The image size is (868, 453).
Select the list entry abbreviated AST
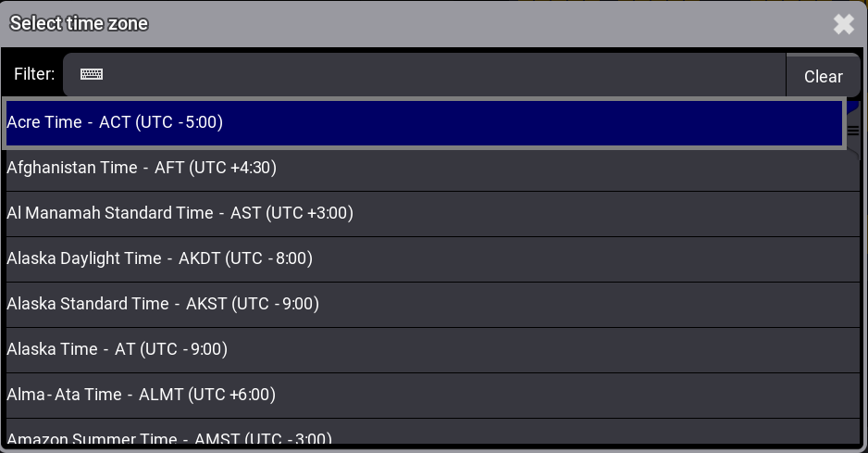432,214
